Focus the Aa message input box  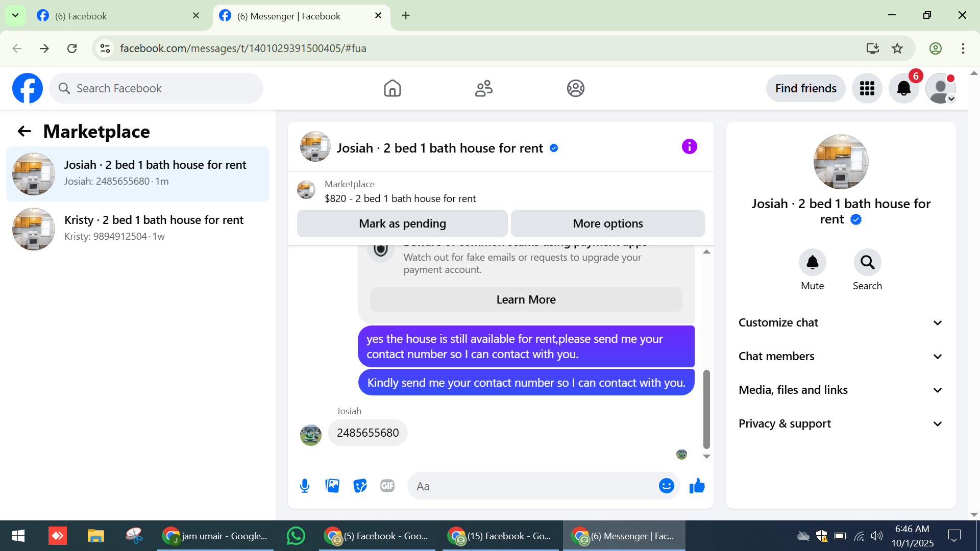tap(533, 486)
